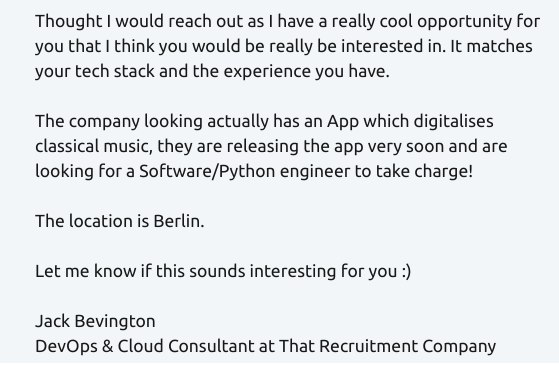Click the word "digitalises"
559x371 pixels.
(453, 122)
